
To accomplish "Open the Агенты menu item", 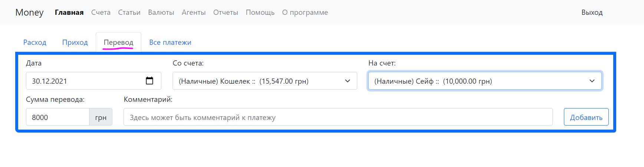I will pos(194,12).
